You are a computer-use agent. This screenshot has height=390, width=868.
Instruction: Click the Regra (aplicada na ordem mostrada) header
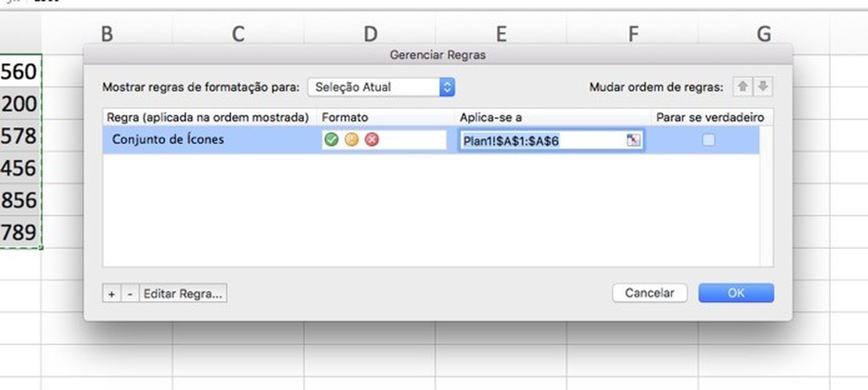[x=208, y=117]
